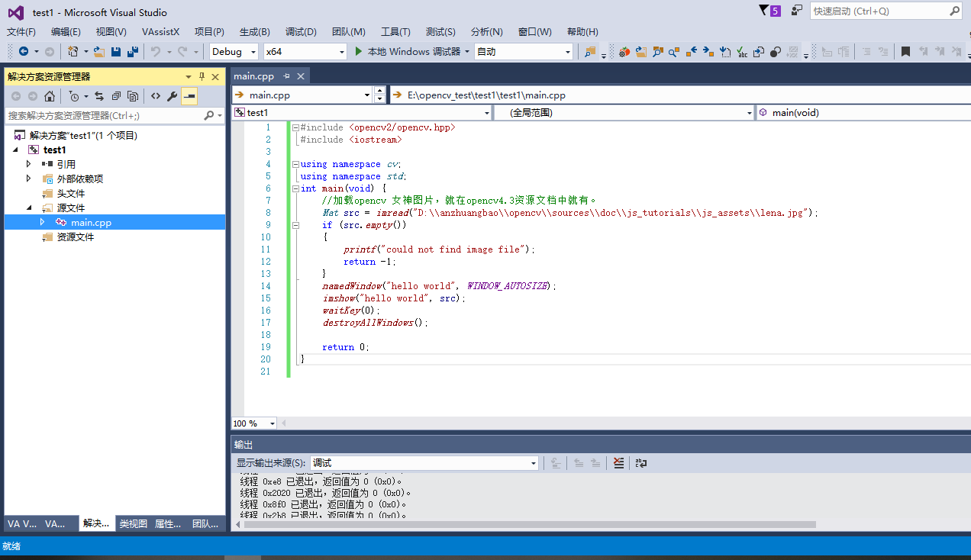Click the bookmark flag toolbar icon
971x560 pixels.
[x=905, y=52]
